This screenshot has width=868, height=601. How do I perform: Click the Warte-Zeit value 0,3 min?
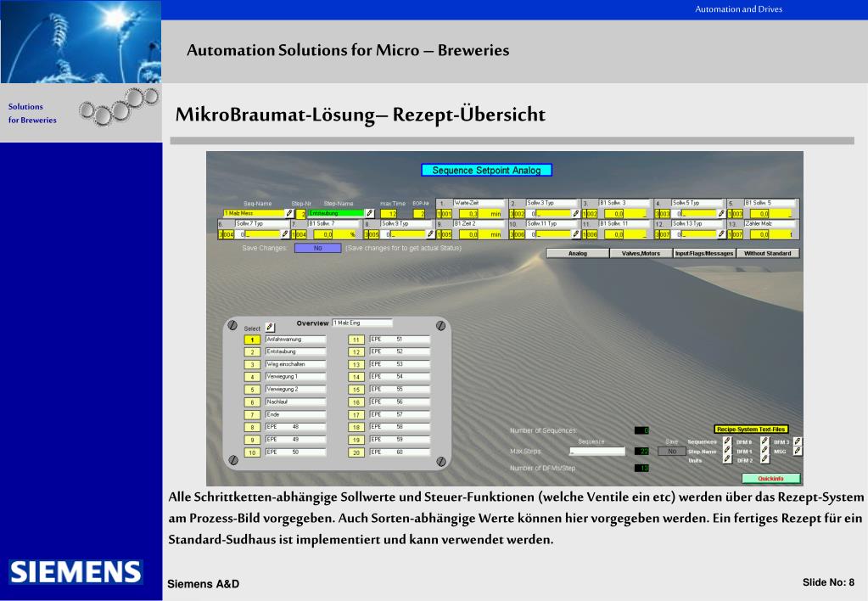[x=479, y=214]
